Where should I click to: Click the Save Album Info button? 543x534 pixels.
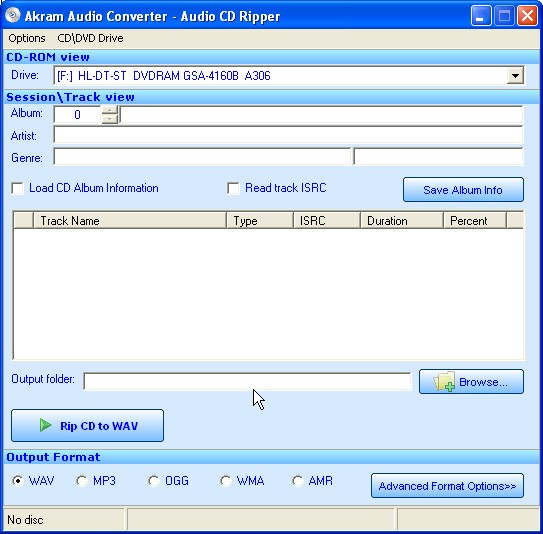click(463, 189)
